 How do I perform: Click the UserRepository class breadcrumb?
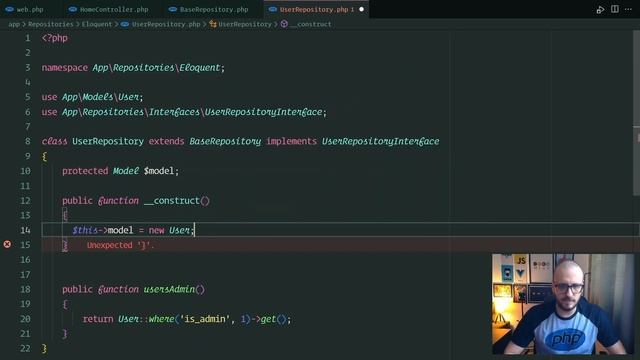(244, 24)
